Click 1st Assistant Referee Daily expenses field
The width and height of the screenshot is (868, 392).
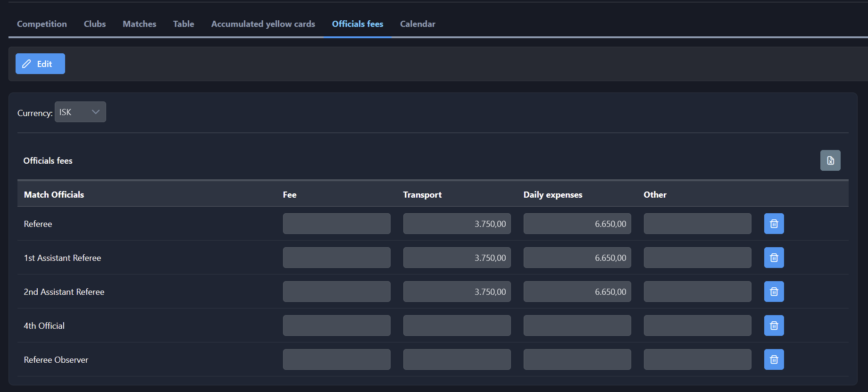click(577, 258)
